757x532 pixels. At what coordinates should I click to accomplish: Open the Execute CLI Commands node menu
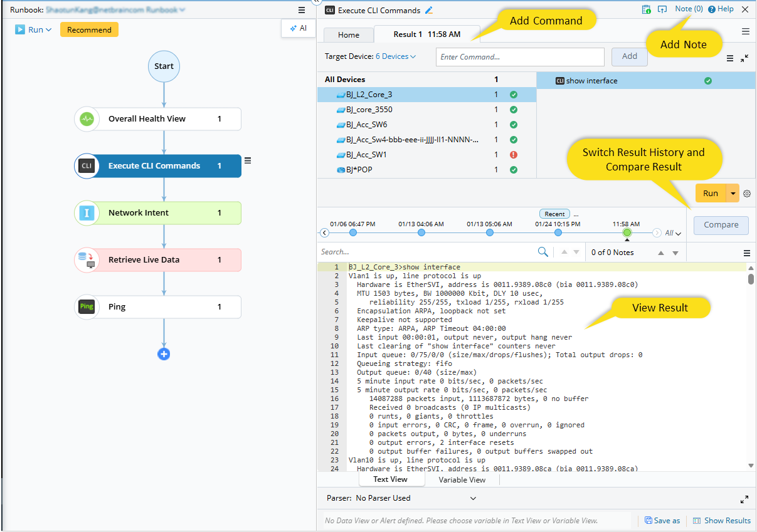(248, 161)
